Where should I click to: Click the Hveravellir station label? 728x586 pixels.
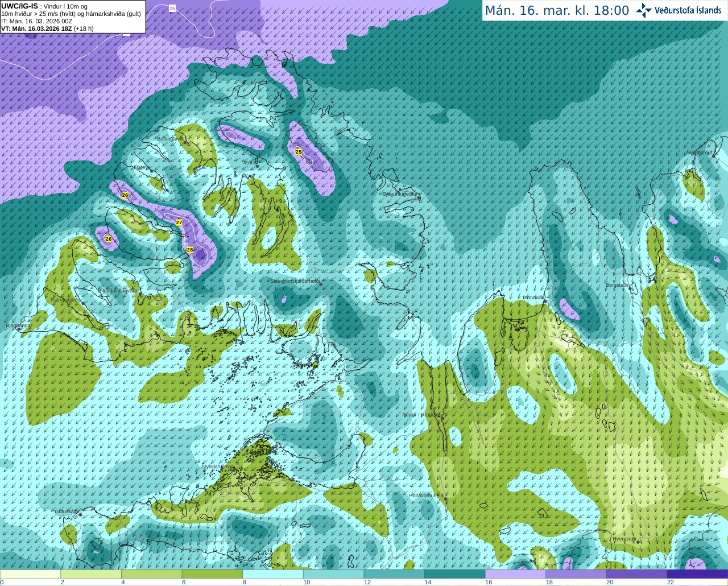[624, 539]
